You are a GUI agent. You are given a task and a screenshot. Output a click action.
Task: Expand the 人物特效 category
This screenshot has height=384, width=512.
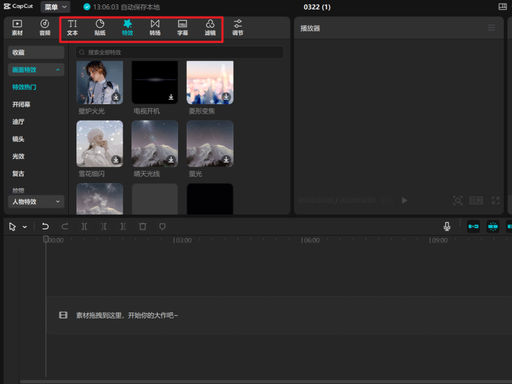point(36,202)
